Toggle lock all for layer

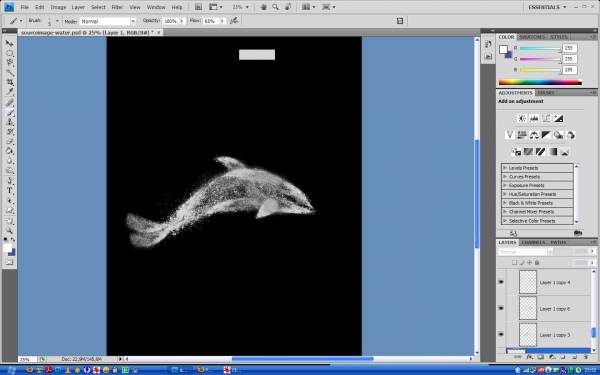tap(537, 262)
